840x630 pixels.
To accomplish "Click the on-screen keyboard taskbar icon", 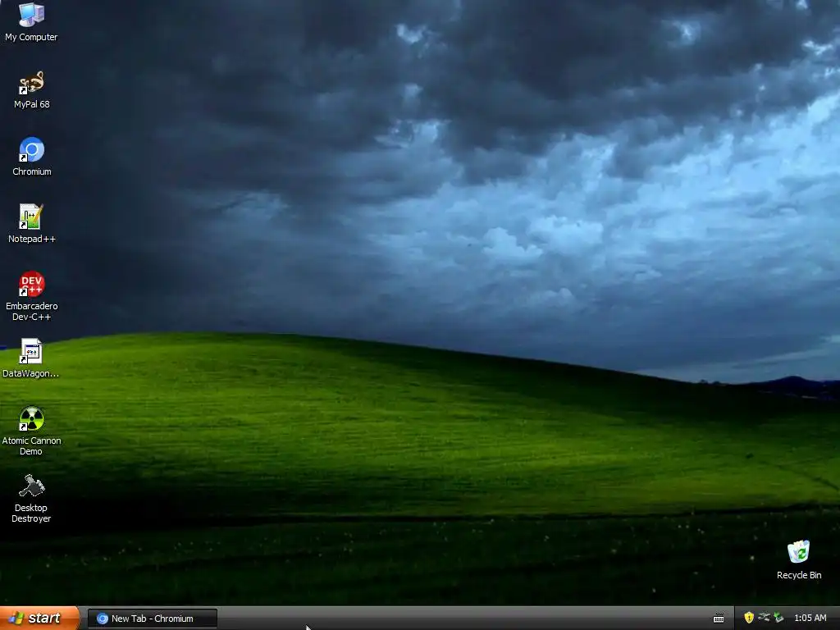I will pos(719,619).
